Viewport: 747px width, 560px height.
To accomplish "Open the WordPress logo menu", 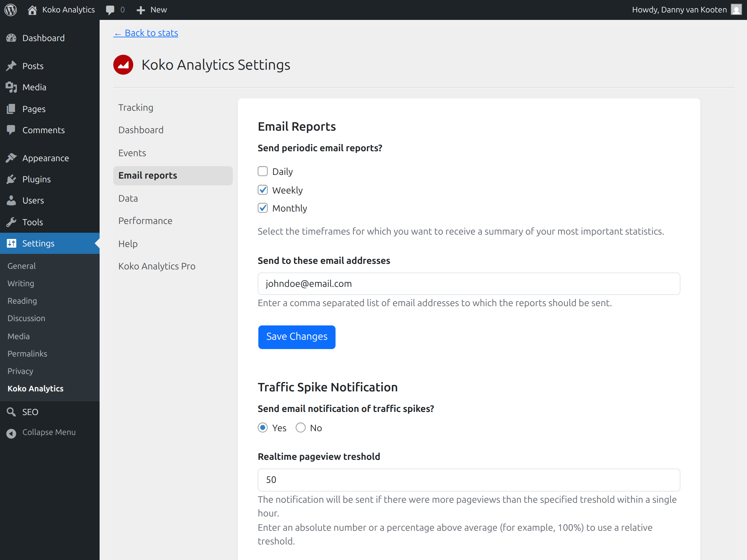I will point(11,9).
